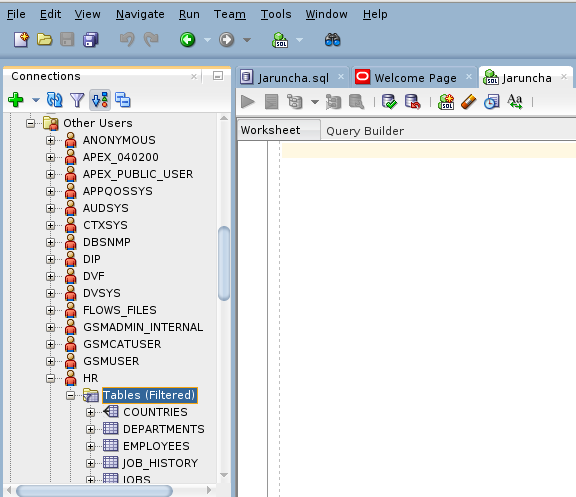Switch to the Welcome Page tab
This screenshot has height=497, width=576.
pos(415,78)
